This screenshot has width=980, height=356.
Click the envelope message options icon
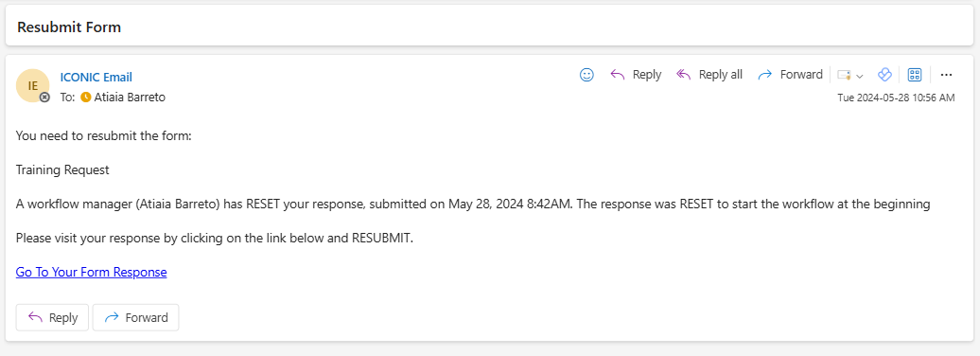click(x=844, y=75)
